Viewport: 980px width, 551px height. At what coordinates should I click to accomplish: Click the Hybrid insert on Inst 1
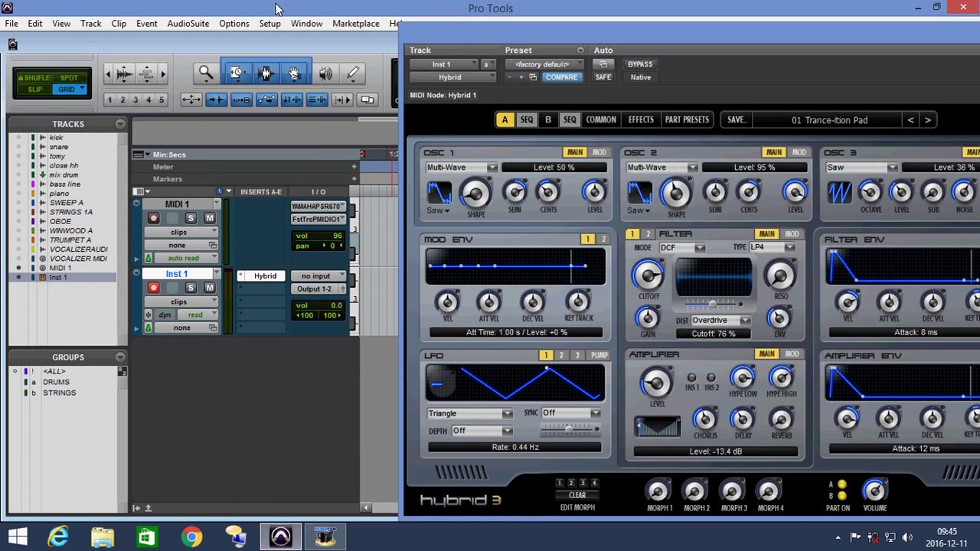260,276
